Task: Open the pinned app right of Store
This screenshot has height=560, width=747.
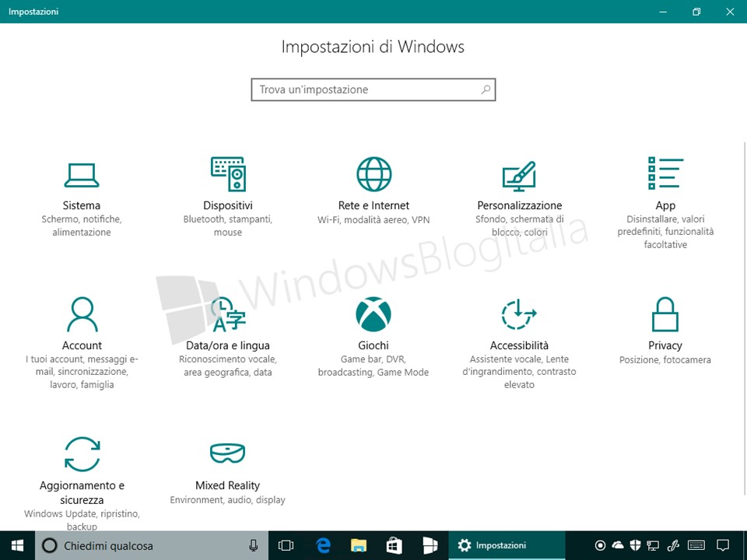Action: pos(430,546)
